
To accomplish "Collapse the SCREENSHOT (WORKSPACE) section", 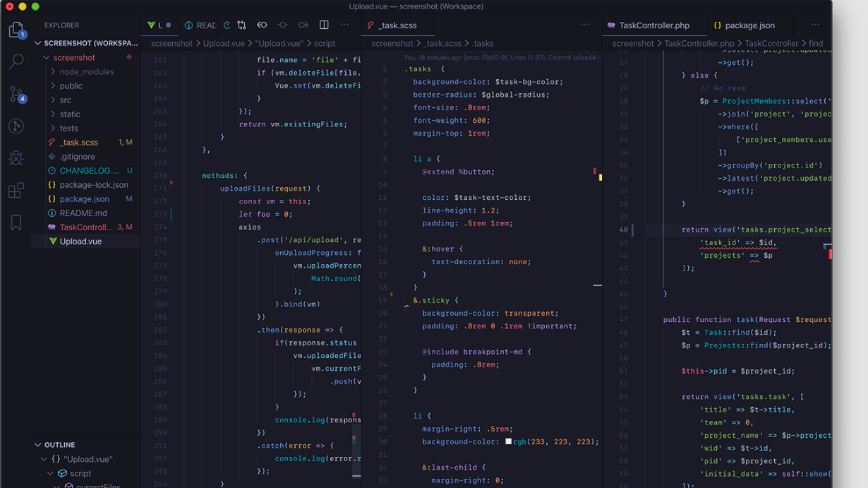I will coord(37,43).
